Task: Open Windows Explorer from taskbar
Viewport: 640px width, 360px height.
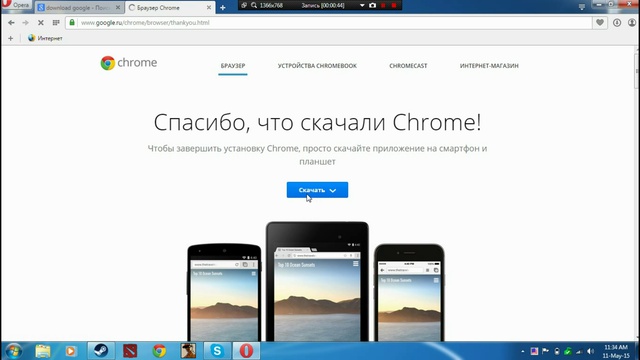Action: coord(42,351)
